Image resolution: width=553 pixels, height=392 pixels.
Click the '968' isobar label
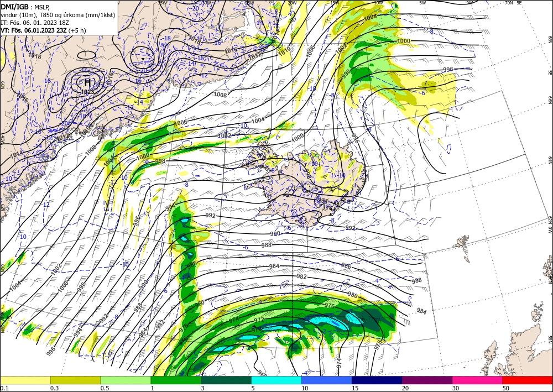tap(262, 373)
